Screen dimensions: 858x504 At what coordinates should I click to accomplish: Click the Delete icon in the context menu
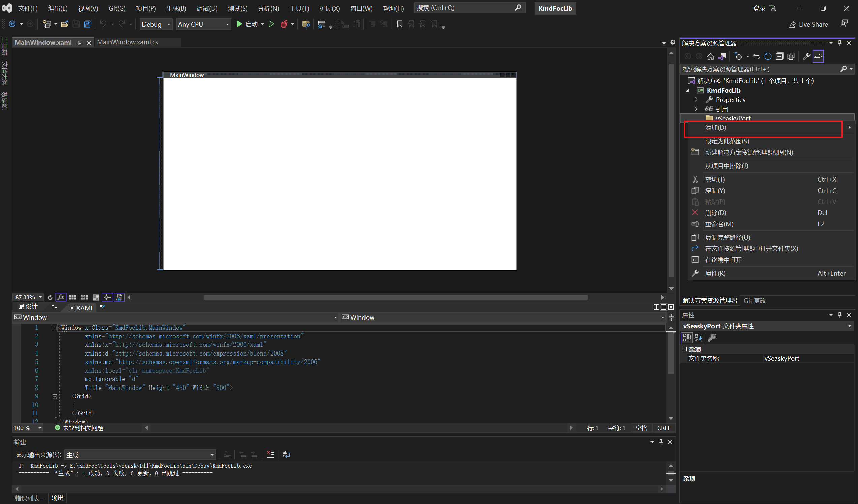point(695,213)
